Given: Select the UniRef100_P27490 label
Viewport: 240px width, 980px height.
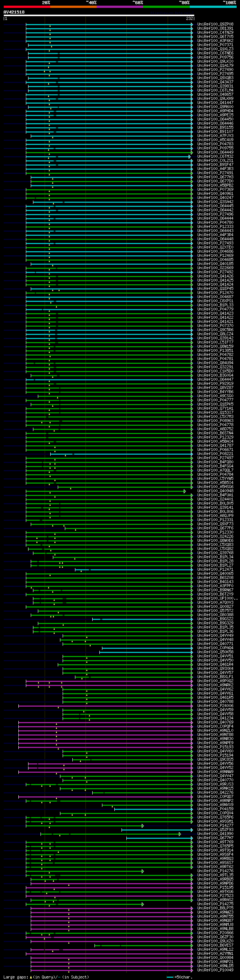Looking at the screenshot, I should pos(215,69).
